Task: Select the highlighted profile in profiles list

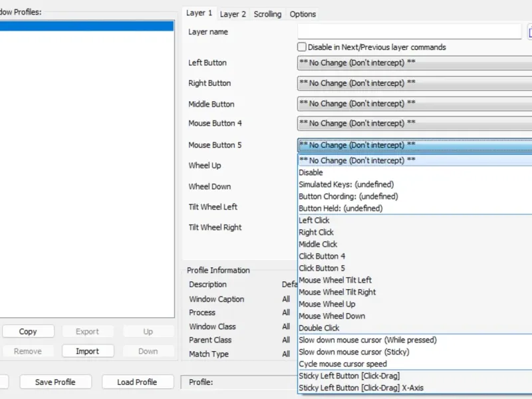Action: [x=86, y=26]
